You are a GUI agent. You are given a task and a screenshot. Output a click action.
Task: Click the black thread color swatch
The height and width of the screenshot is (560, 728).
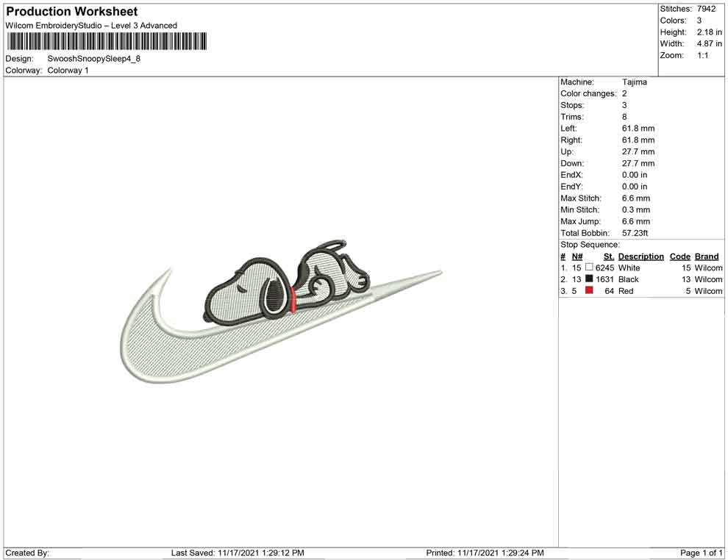click(x=589, y=279)
